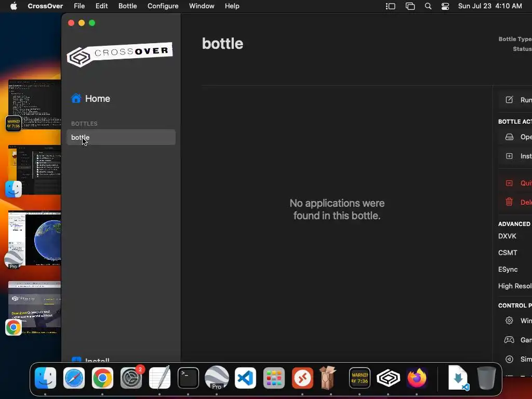
Task: Click the Run Command action label
Action: 526,100
